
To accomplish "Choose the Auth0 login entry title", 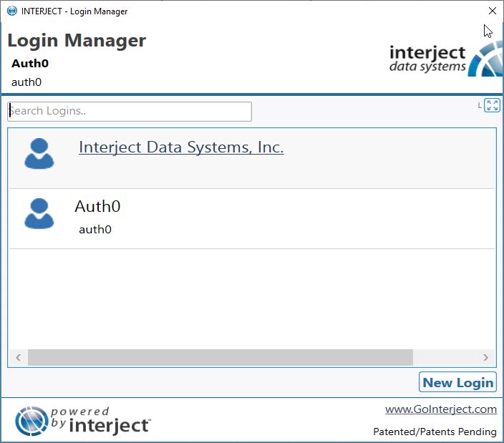I will click(97, 206).
